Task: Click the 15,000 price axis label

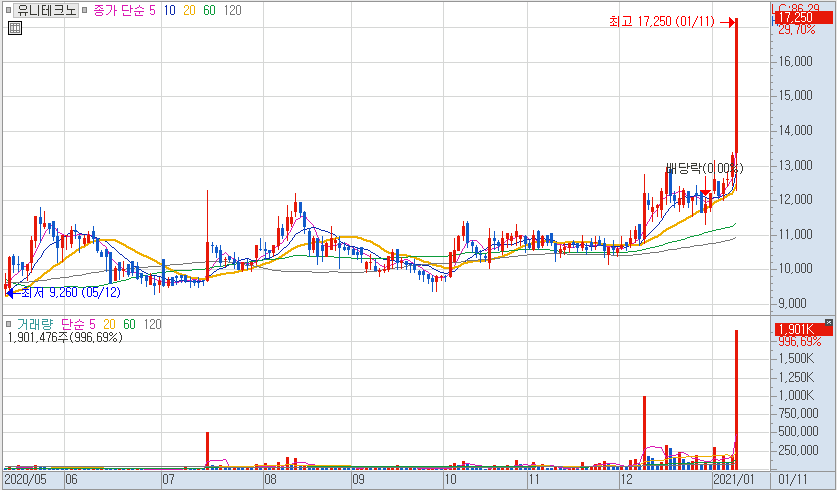Action: point(795,95)
